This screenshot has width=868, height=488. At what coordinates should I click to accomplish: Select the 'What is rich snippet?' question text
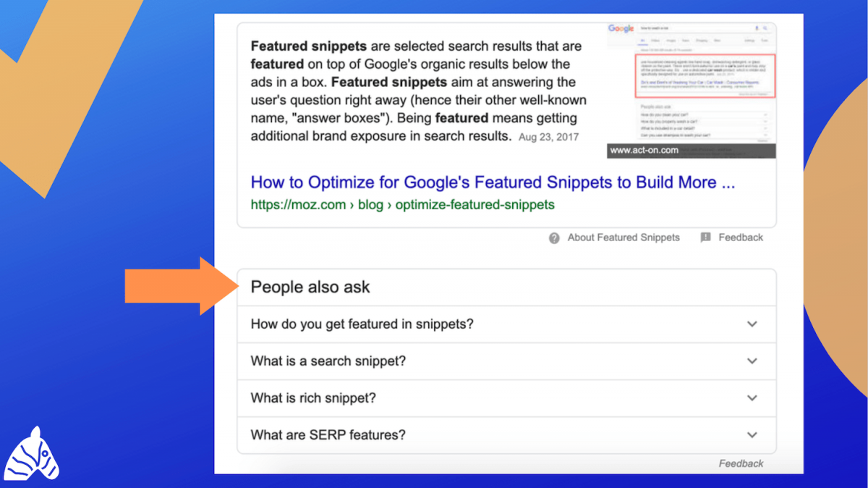(x=313, y=398)
